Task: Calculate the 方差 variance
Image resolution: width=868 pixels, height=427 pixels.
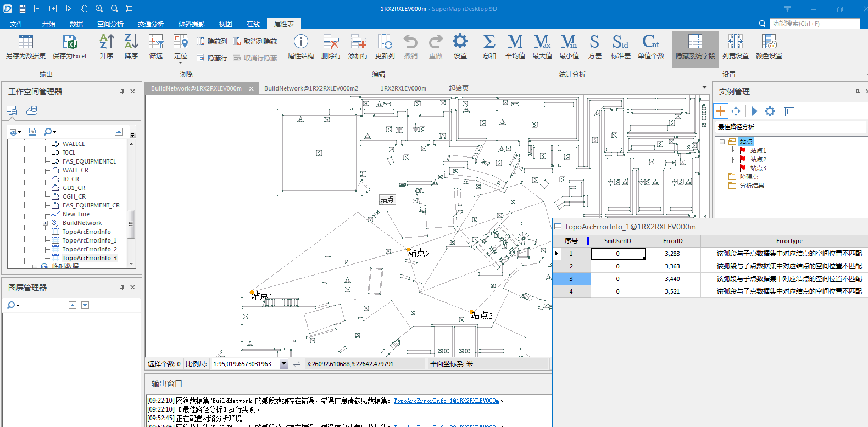Action: (594, 47)
